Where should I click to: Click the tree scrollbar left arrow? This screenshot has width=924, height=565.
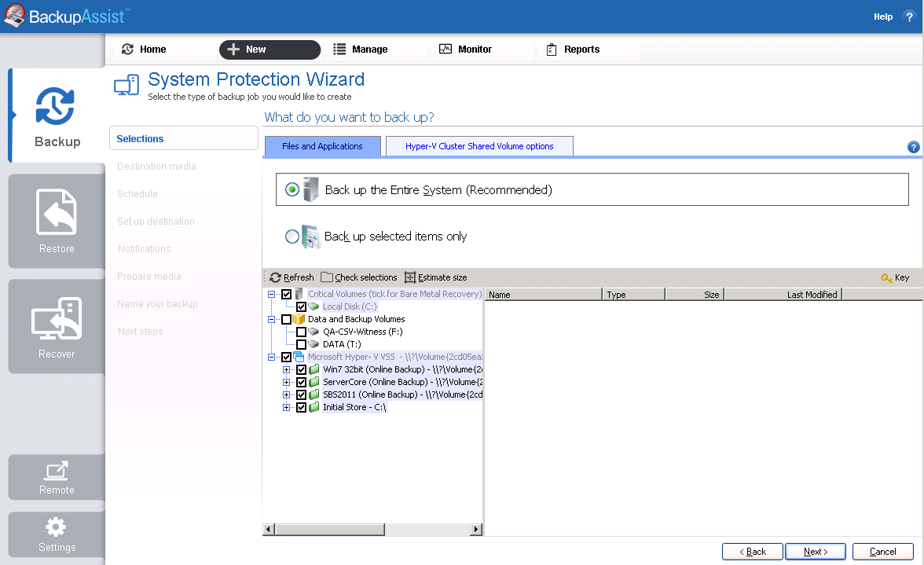269,529
